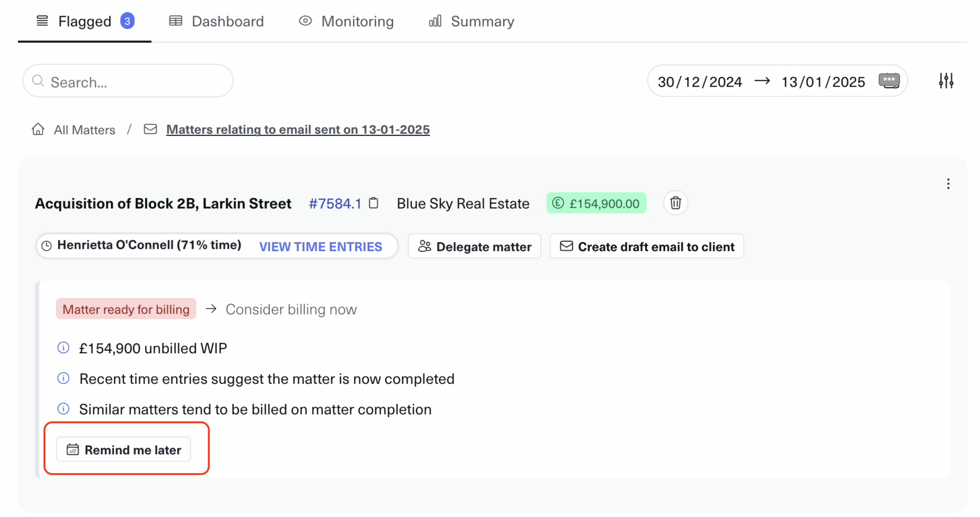Viewport: 980px width, 517px height.
Task: Focus the Search input field
Action: (x=131, y=82)
